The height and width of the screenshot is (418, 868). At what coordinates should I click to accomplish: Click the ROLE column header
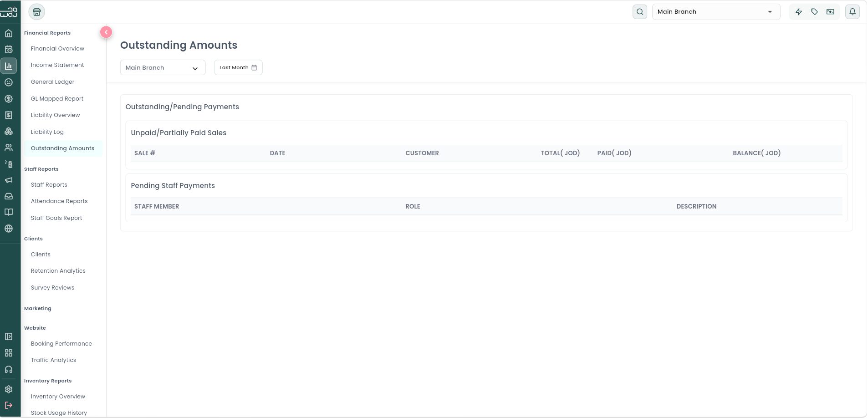pyautogui.click(x=413, y=207)
